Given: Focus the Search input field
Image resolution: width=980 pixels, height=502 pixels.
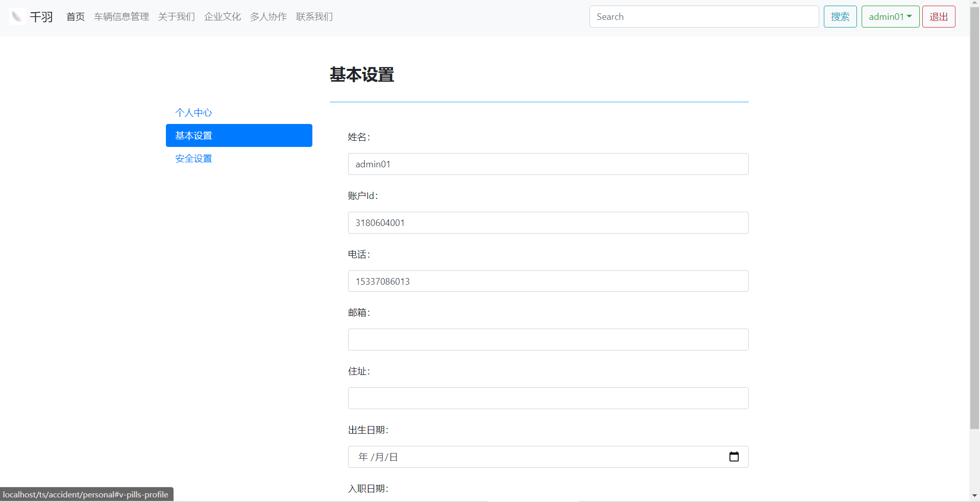Looking at the screenshot, I should (x=704, y=16).
